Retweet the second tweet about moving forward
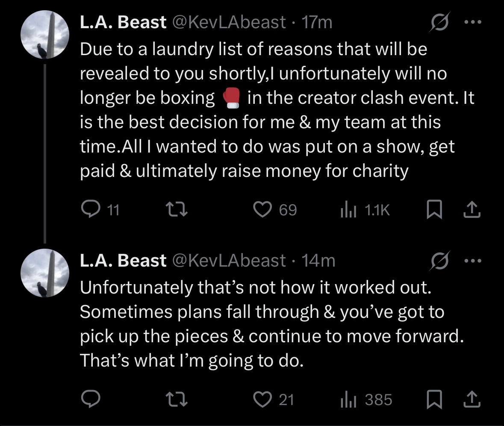The height and width of the screenshot is (426, 504). pos(176,400)
